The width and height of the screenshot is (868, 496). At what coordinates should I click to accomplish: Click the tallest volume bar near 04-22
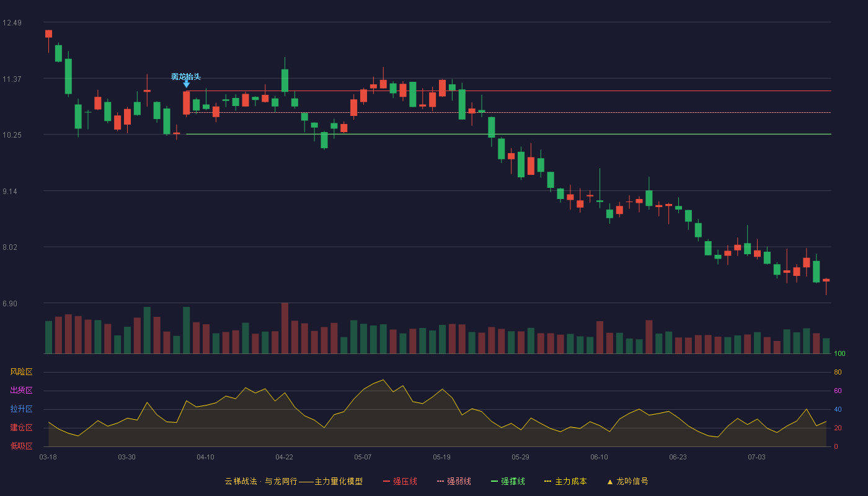(285, 328)
